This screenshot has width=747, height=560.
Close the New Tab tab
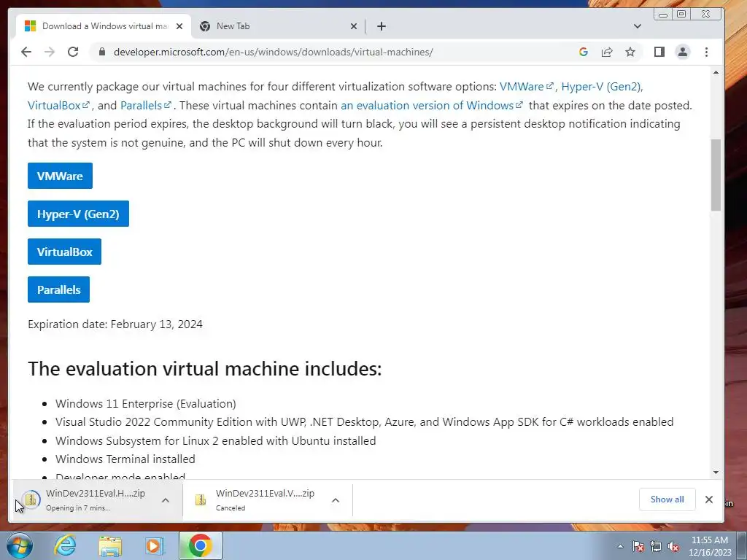tap(354, 26)
